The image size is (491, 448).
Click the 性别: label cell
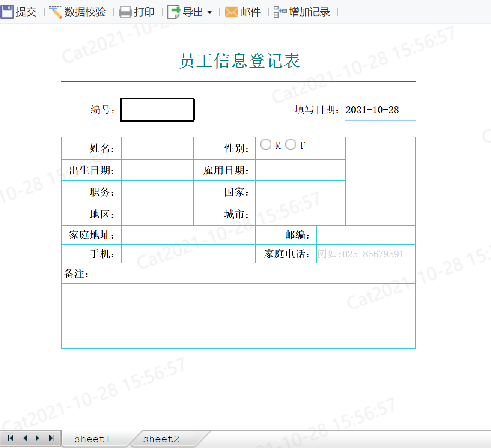tap(225, 148)
